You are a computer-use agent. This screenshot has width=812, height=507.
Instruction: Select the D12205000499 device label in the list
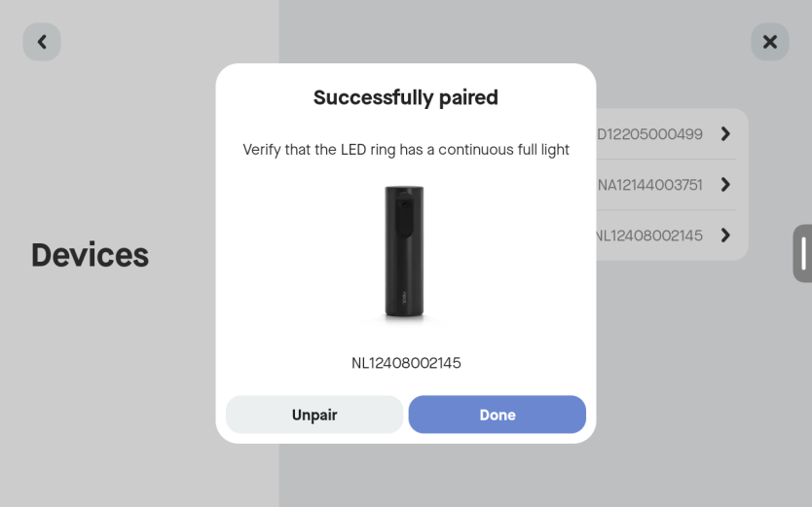649,134
